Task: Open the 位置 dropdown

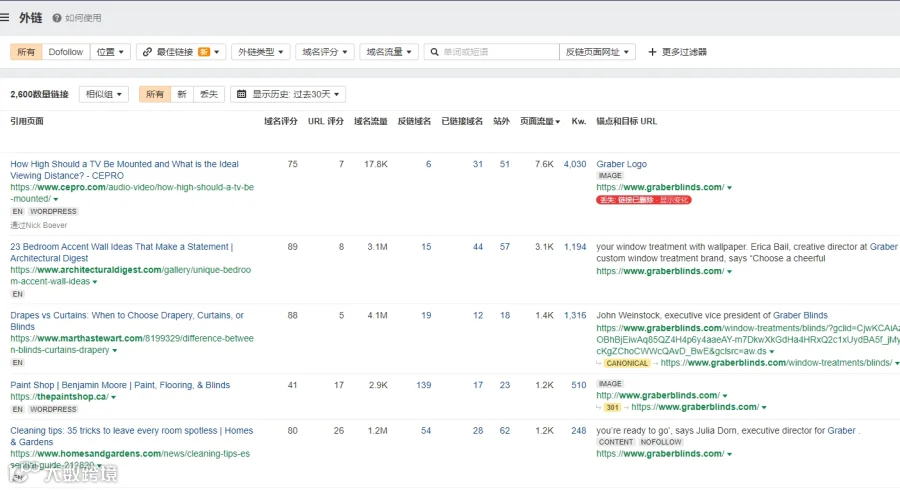Action: [110, 52]
